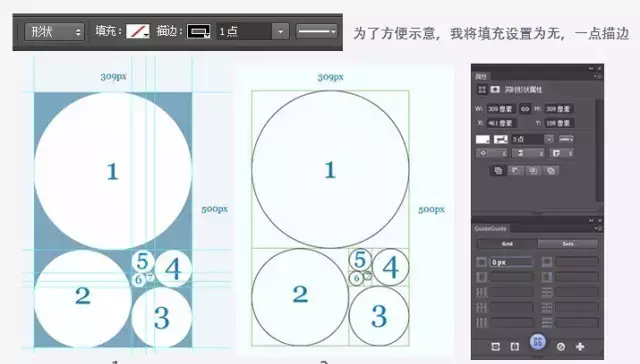This screenshot has height=364, width=640.
Task: Select the Sets tab in GuideGuide
Action: click(568, 244)
